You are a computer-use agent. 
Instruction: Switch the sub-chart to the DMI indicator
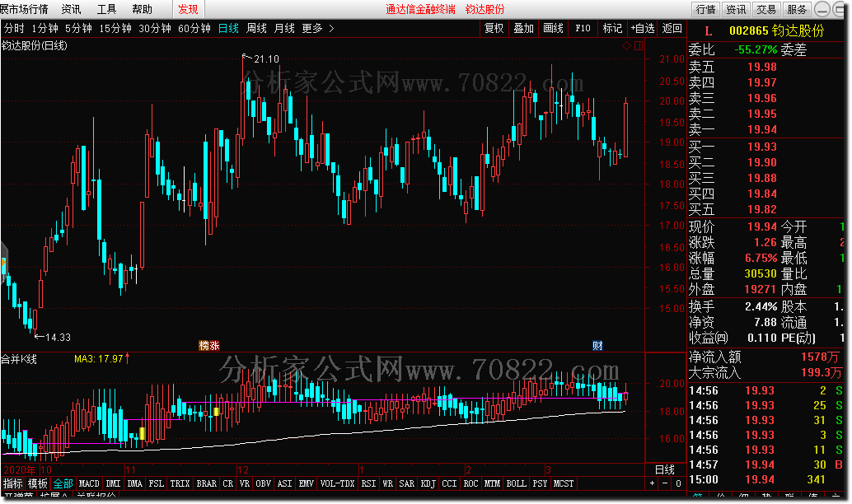113,483
